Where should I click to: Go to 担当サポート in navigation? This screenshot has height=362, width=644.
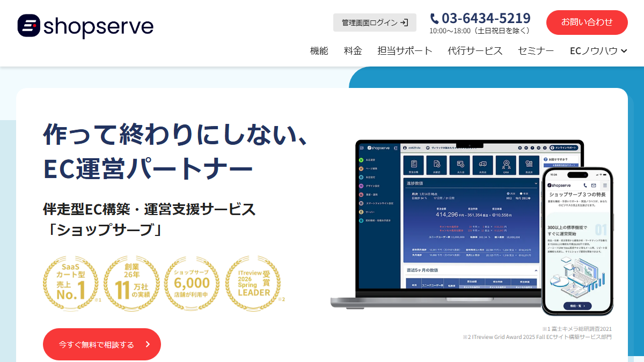click(x=405, y=51)
